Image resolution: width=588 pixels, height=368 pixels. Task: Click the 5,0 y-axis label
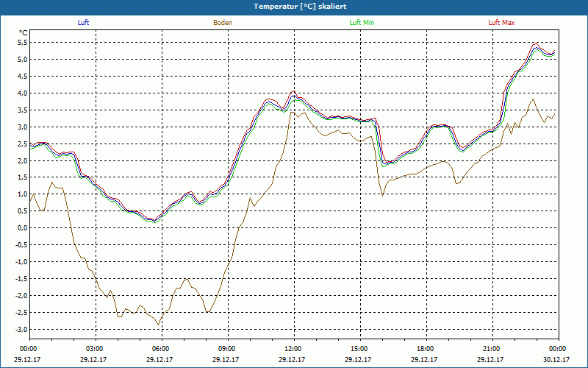[x=23, y=60]
